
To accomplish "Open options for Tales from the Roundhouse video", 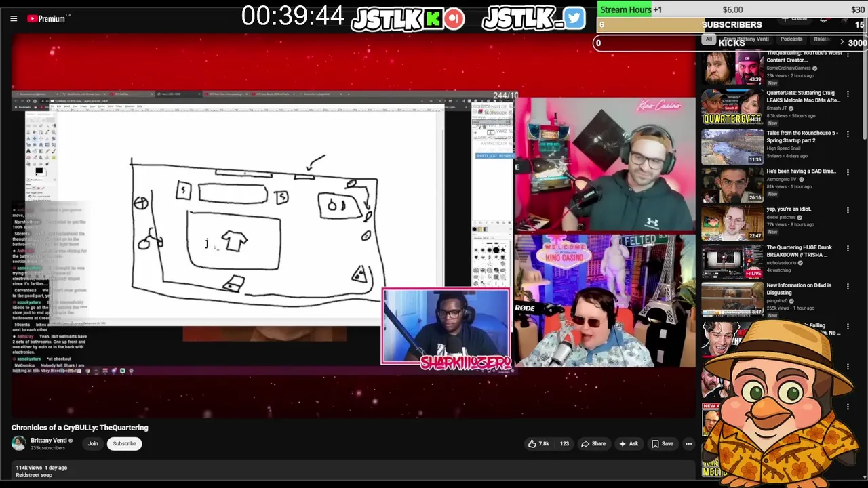I will pos(848,134).
